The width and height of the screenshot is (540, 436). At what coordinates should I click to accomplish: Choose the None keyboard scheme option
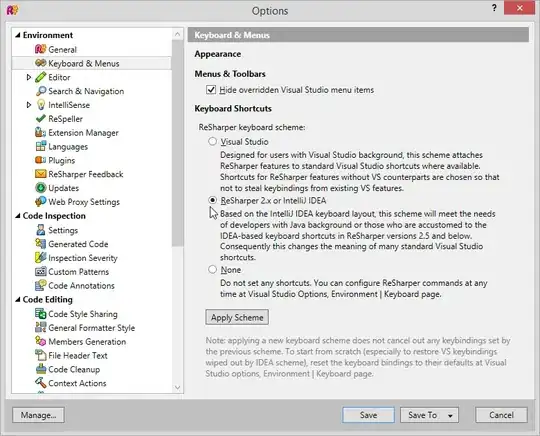tap(212, 269)
